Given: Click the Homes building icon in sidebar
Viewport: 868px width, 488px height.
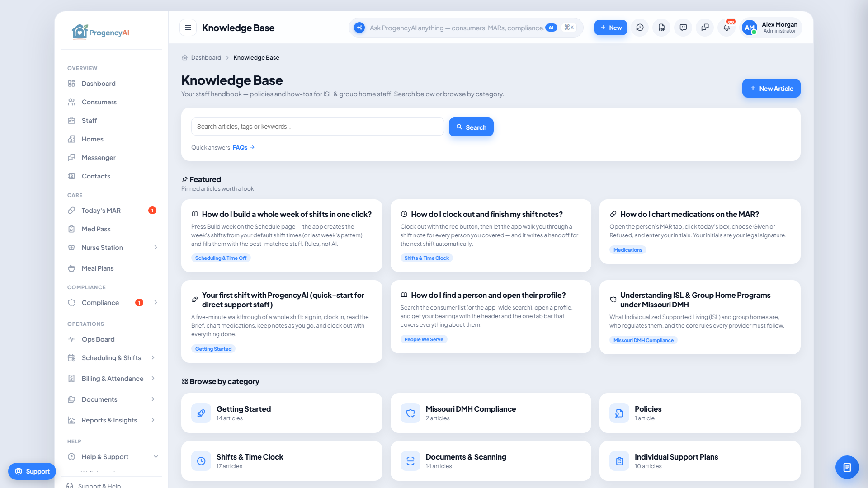Looking at the screenshot, I should [x=71, y=139].
